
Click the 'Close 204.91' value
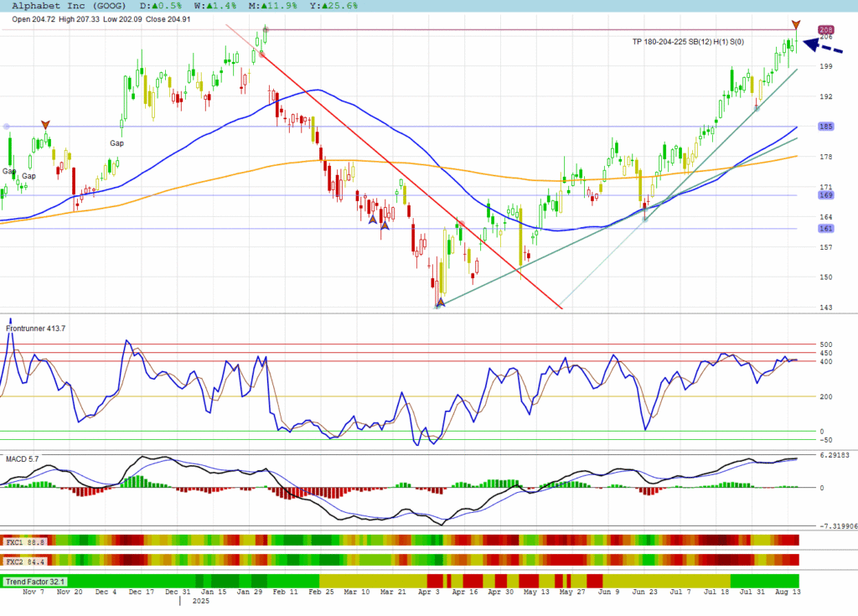168,19
